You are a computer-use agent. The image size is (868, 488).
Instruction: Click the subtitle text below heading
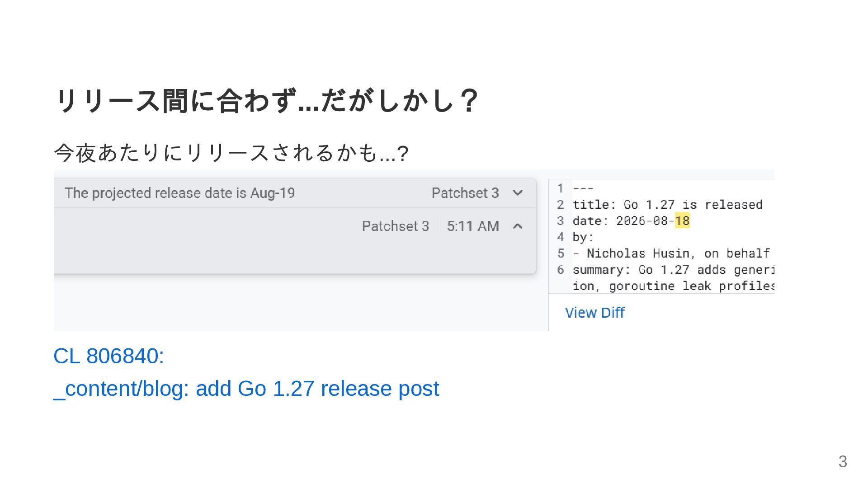tap(231, 153)
